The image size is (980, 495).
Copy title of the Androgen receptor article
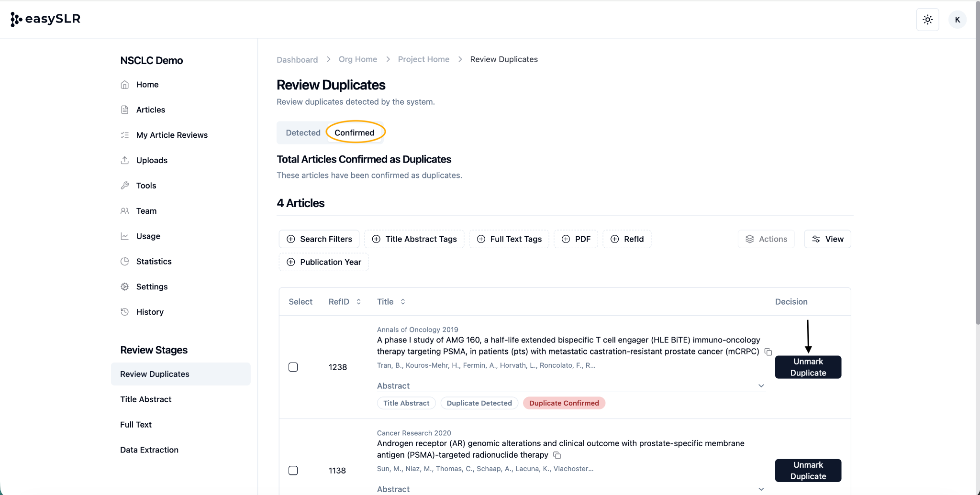pyautogui.click(x=557, y=455)
